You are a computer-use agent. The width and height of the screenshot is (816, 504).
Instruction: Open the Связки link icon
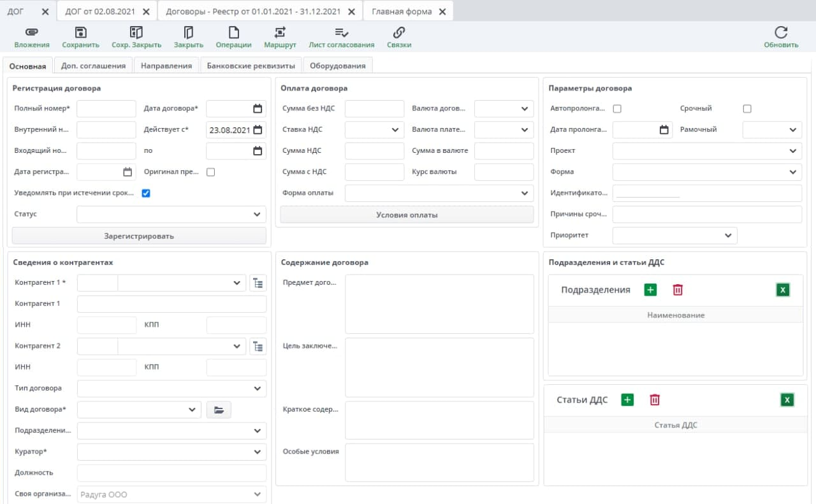pyautogui.click(x=398, y=32)
